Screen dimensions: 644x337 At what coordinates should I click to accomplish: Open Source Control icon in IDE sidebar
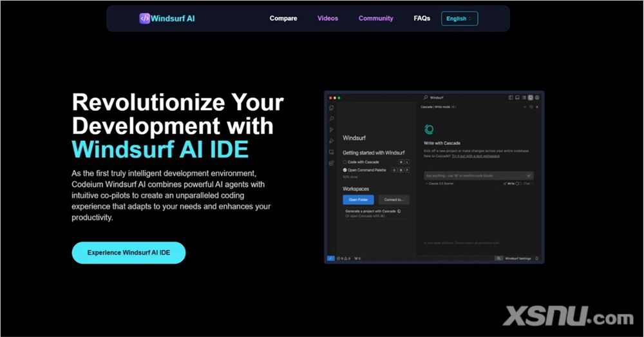[x=332, y=130]
